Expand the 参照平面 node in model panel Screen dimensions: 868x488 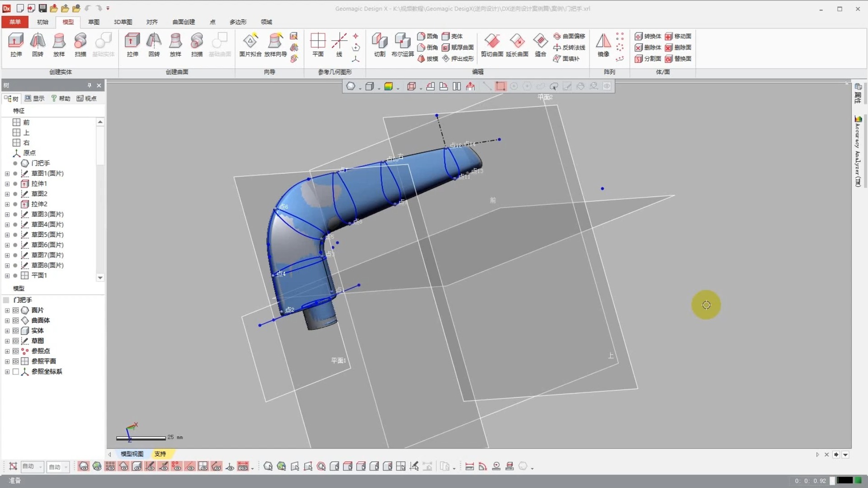(x=7, y=361)
